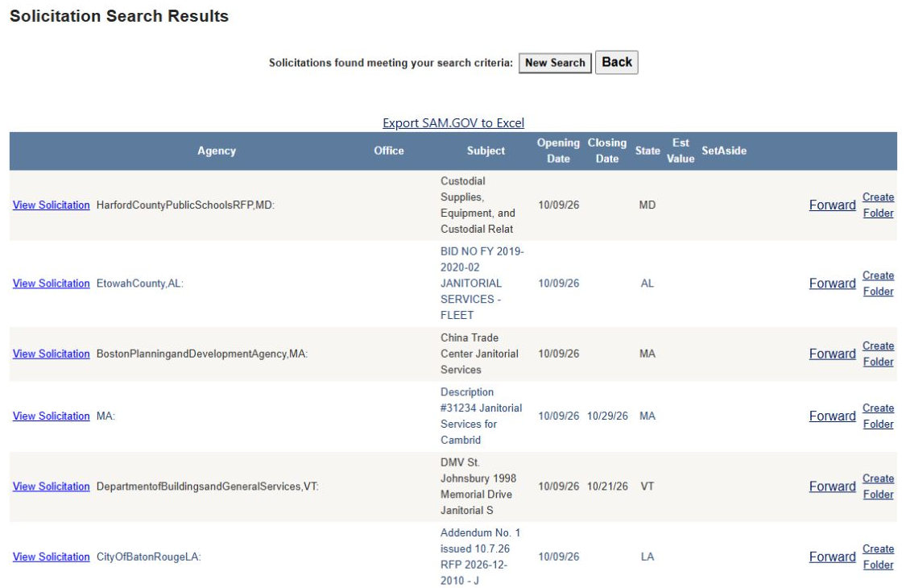Click the Closing Date column header
Image resolution: width=906 pixels, height=588 pixels.
click(607, 151)
